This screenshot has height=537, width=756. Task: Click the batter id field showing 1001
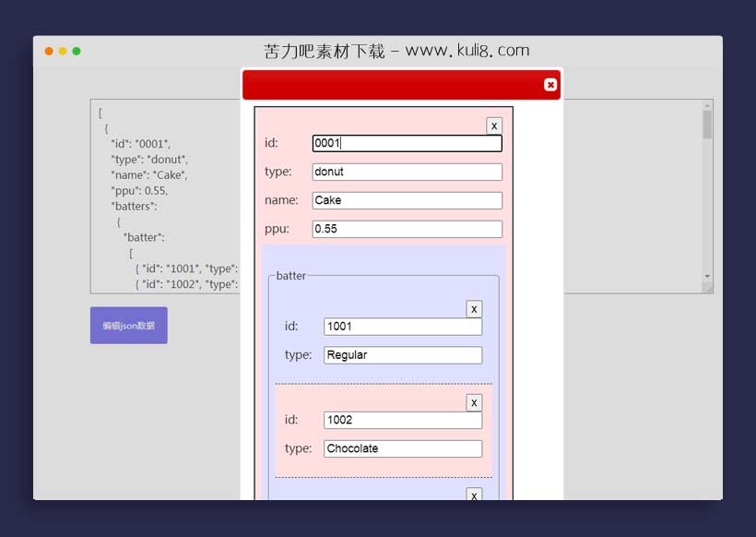(402, 326)
